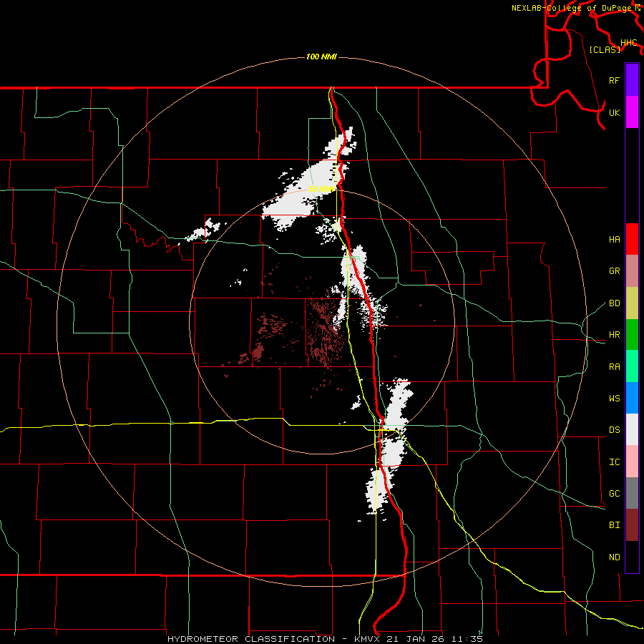Viewport: 644px width, 644px height.
Task: Click the DS legend label
Action: click(614, 429)
